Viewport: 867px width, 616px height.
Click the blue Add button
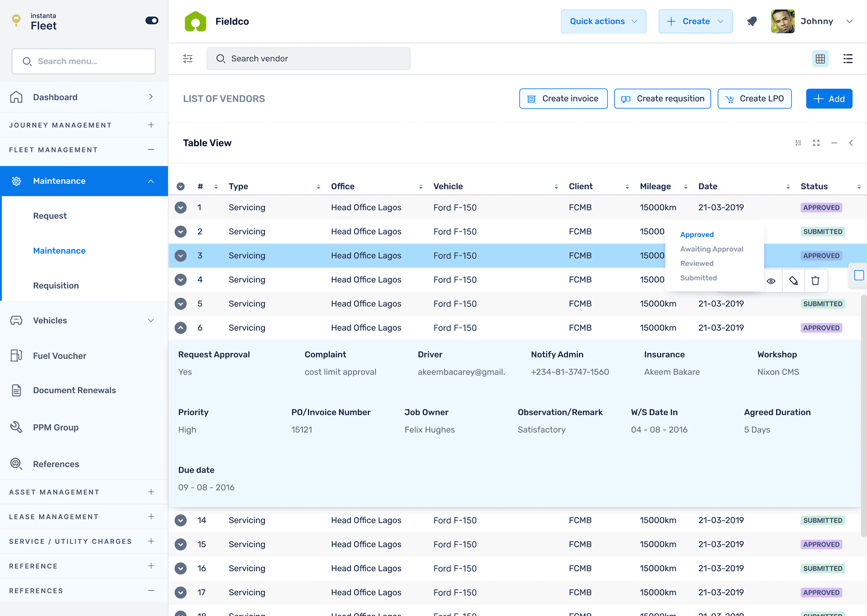pyautogui.click(x=829, y=99)
